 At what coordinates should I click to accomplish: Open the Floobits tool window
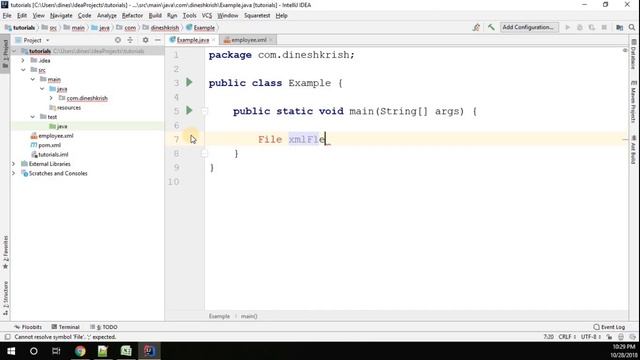[x=28, y=327]
